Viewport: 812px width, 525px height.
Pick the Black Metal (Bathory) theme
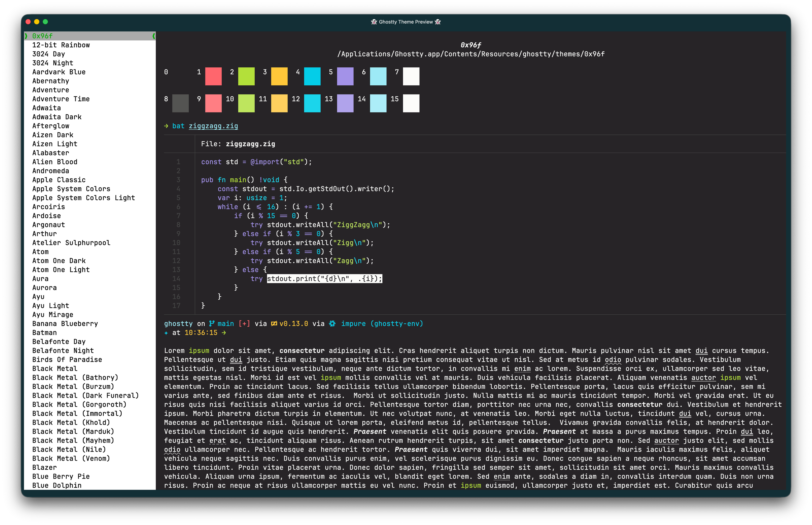point(75,378)
